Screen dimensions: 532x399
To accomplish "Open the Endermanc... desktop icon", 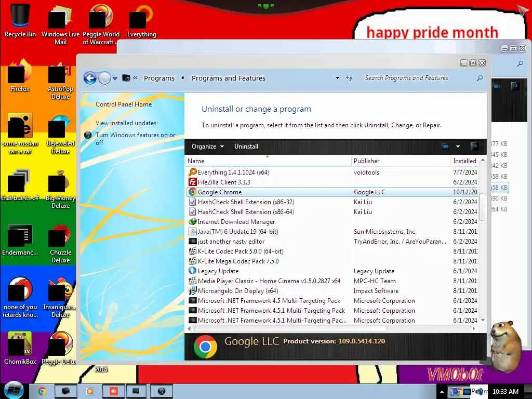I will [20, 240].
